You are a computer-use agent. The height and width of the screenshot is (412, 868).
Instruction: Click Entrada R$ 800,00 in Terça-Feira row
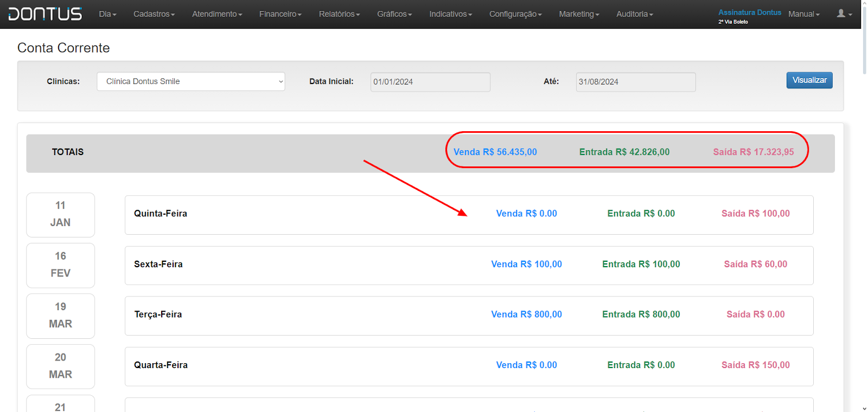(641, 314)
